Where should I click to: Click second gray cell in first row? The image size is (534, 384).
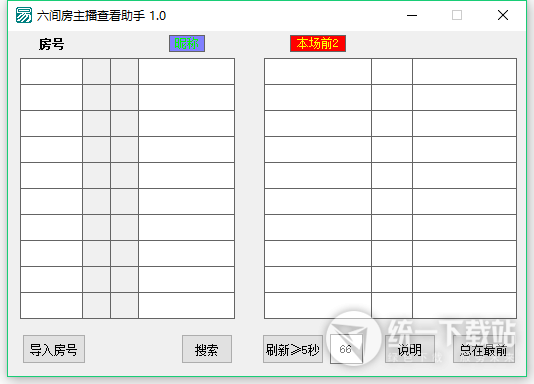point(124,71)
